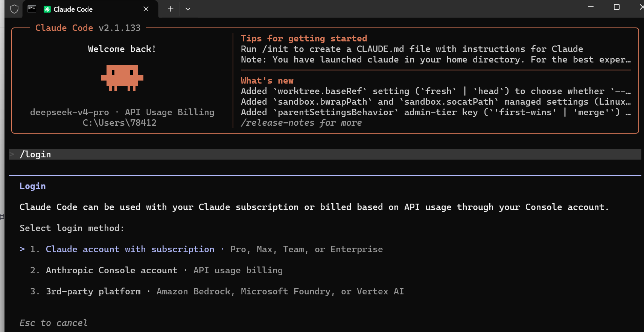This screenshot has width=644, height=332.
Task: Click the Claude Code asterisk tab icon
Action: [47, 9]
